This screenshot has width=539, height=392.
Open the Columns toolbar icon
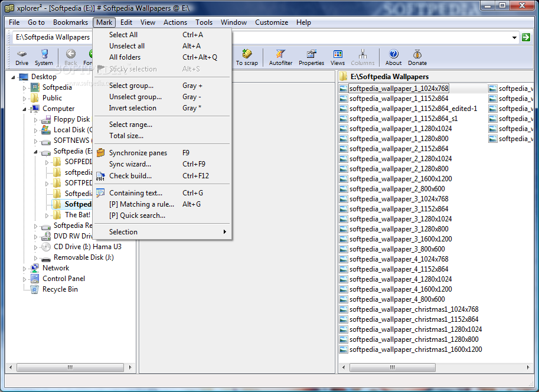(362, 54)
